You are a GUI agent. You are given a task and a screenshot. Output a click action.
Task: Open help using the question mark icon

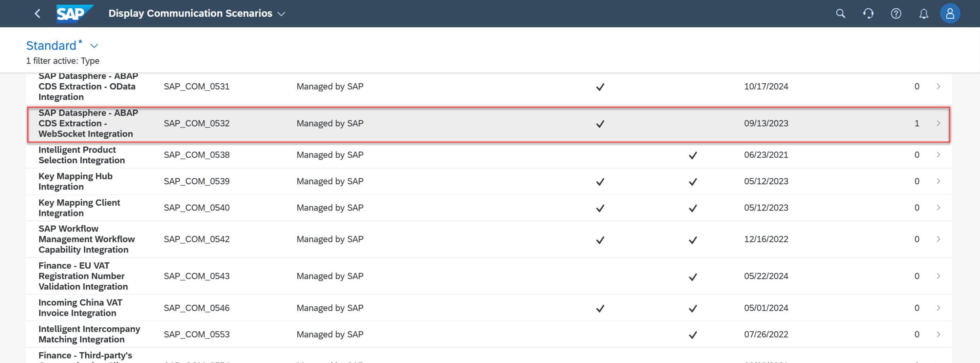(x=896, y=13)
